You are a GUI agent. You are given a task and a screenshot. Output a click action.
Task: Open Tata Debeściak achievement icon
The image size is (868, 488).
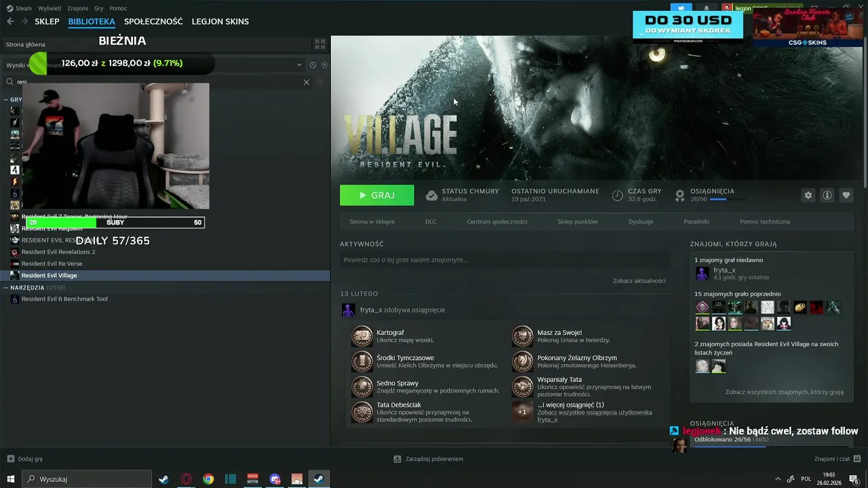362,411
